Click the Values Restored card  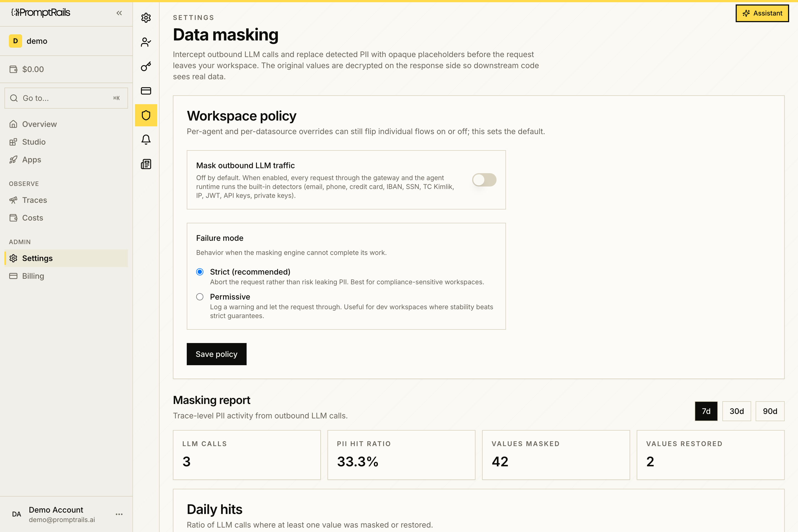pos(710,455)
